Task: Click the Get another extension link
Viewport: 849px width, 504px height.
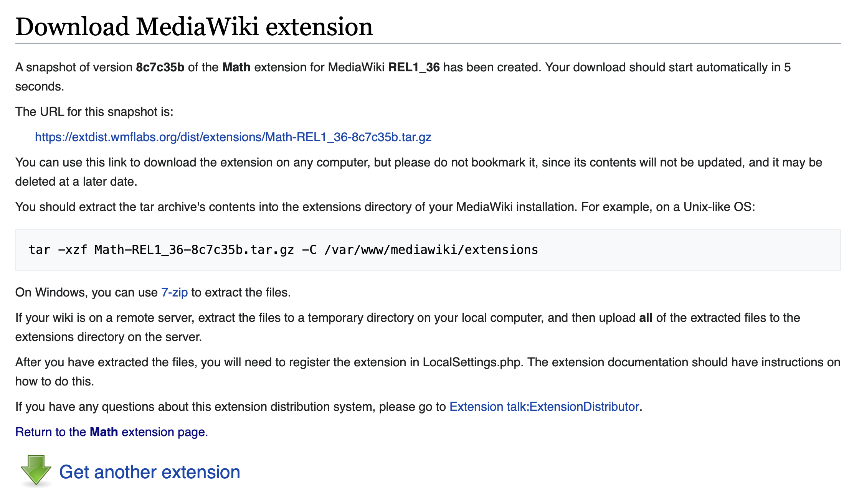Action: point(149,472)
